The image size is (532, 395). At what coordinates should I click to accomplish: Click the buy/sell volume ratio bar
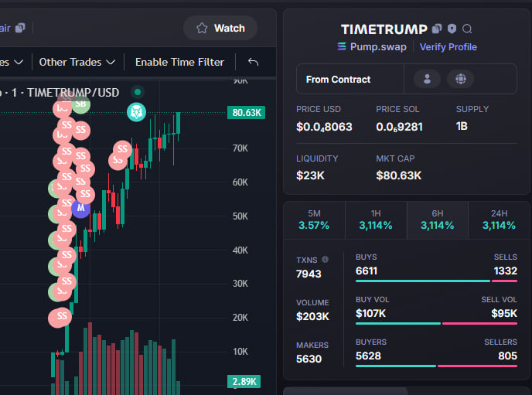(436, 323)
